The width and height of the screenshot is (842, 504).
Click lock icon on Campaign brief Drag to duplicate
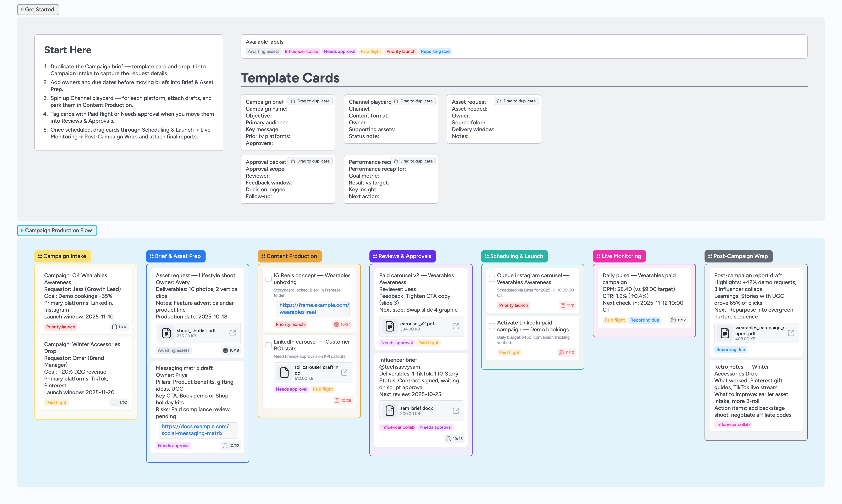(293, 100)
